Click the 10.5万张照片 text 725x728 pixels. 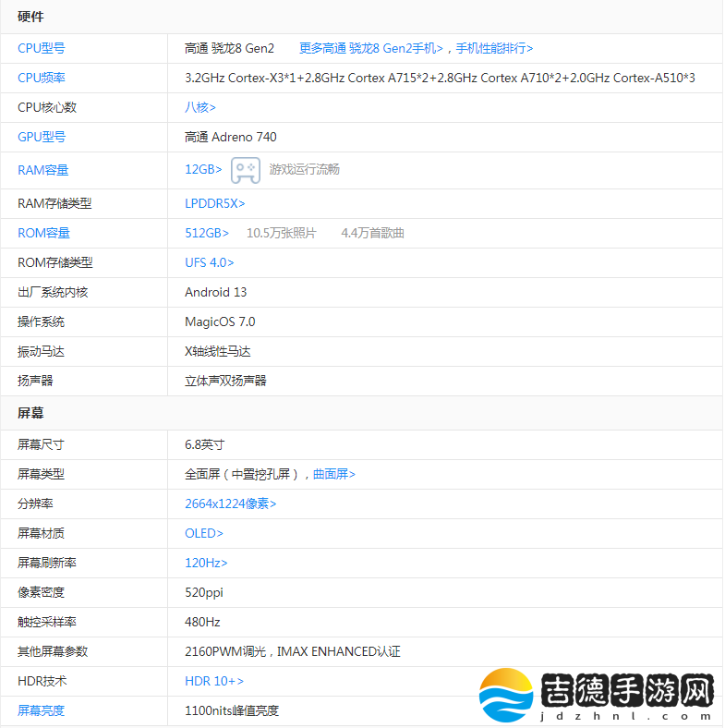tap(282, 233)
